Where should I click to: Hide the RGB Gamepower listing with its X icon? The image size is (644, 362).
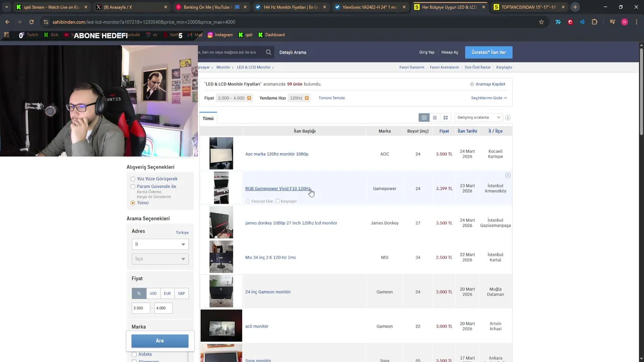click(x=508, y=175)
